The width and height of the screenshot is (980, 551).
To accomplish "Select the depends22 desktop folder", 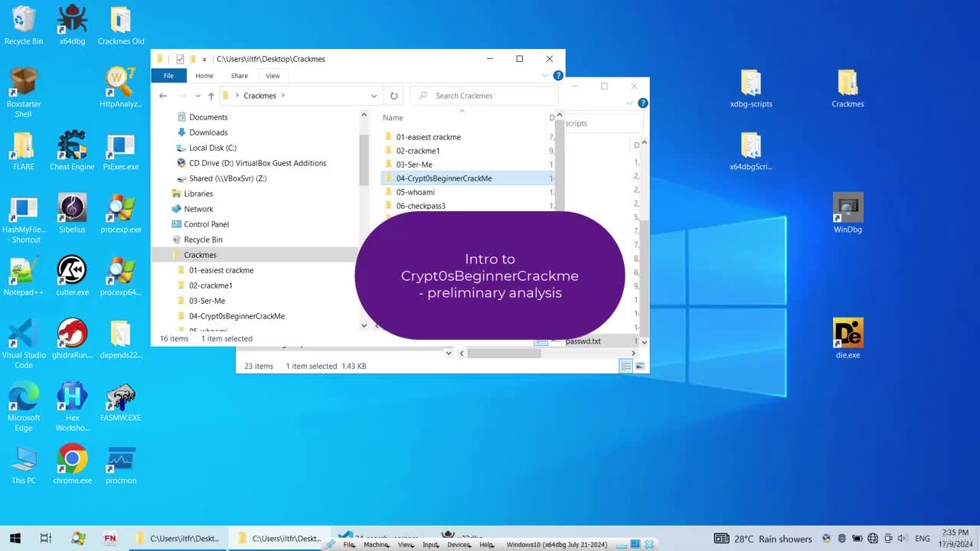I will (121, 339).
